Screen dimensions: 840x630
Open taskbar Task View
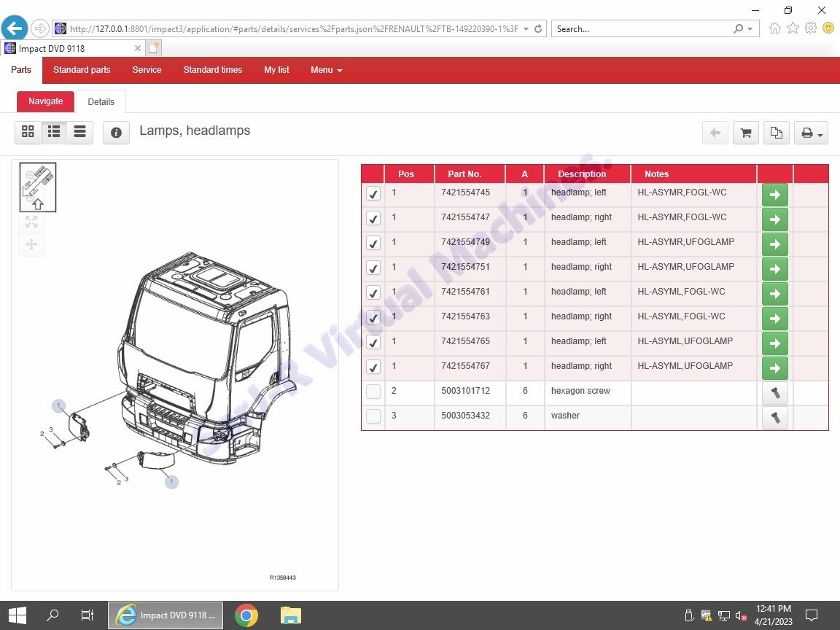[87, 615]
